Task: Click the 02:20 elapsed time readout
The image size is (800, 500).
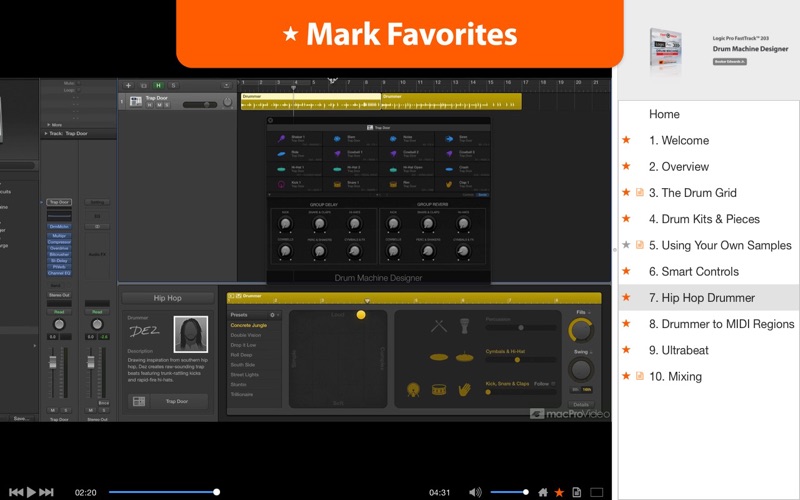Action: 86,492
